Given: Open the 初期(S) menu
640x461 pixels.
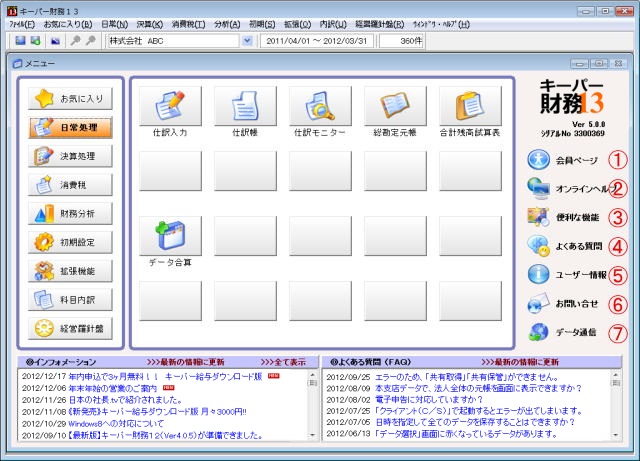Looking at the screenshot, I should [x=262, y=24].
